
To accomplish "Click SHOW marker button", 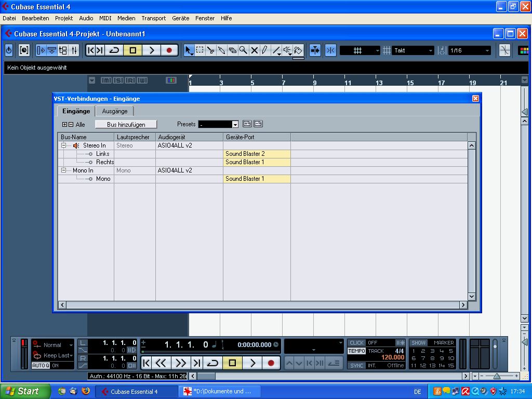I will click(418, 343).
